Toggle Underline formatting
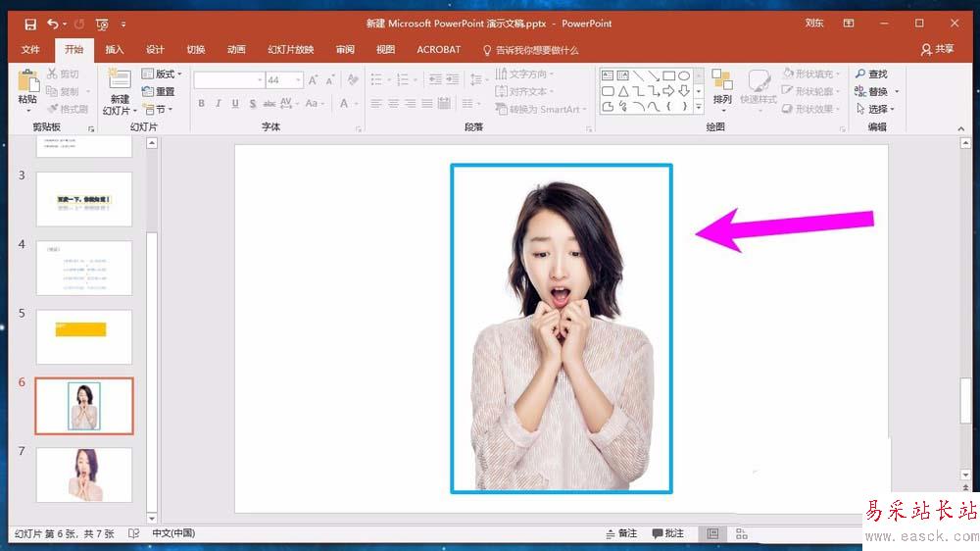The width and height of the screenshot is (980, 551). point(235,104)
